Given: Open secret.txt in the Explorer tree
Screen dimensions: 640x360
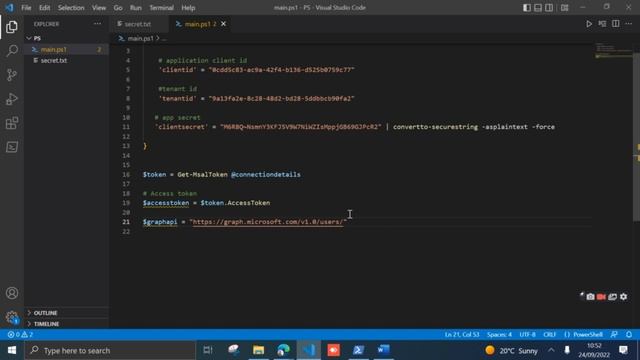Looking at the screenshot, I should 67,60.
